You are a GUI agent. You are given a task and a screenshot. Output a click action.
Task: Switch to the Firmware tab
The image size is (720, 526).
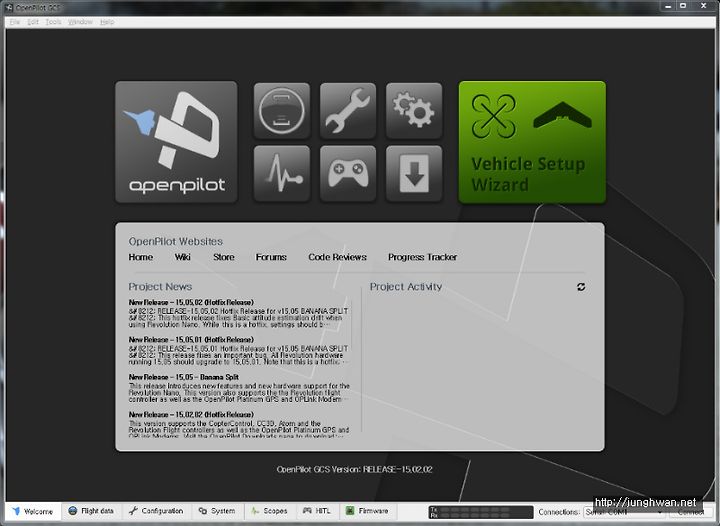click(368, 511)
